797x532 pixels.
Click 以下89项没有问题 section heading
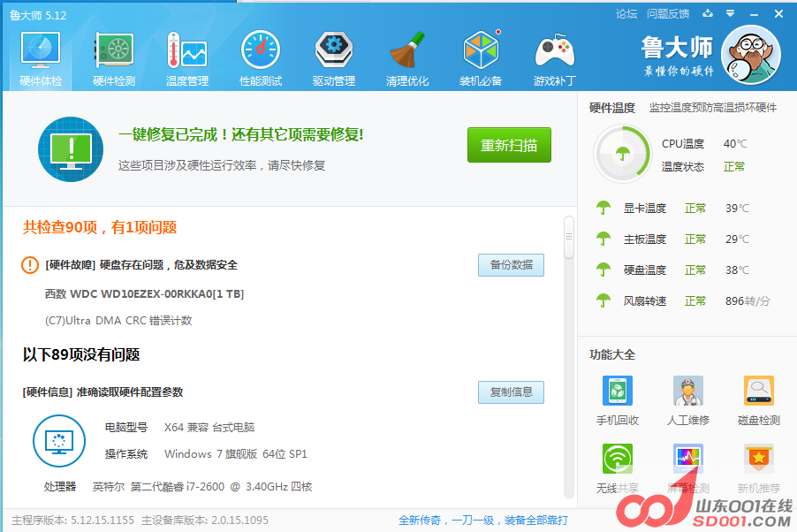[80, 354]
